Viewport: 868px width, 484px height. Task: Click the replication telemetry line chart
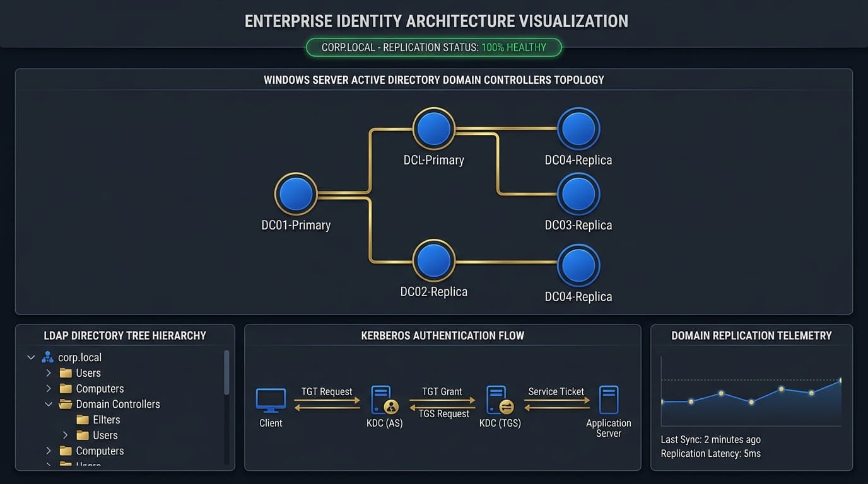(x=751, y=392)
